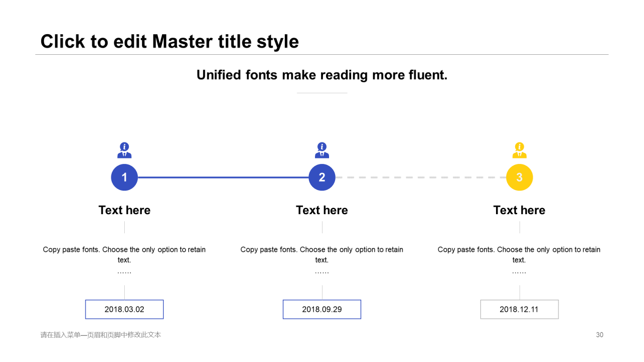Click the yellow person icon above step 3
The height and width of the screenshot is (362, 644).
pos(519,150)
